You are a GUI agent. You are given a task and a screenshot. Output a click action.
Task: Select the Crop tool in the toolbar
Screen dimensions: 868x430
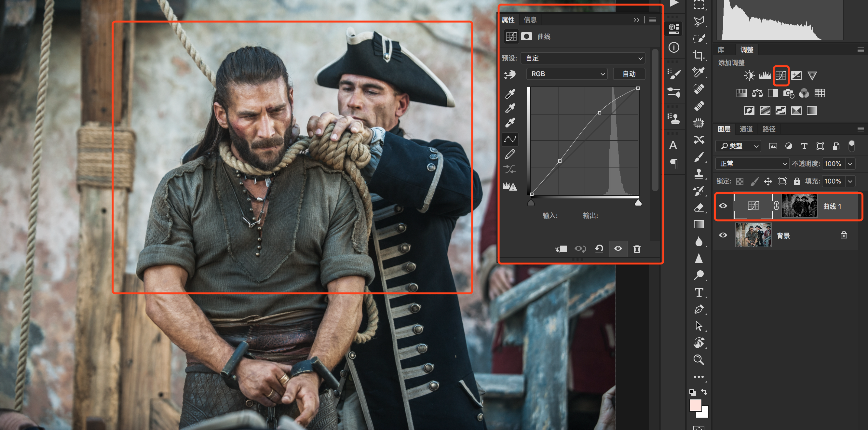tap(698, 55)
